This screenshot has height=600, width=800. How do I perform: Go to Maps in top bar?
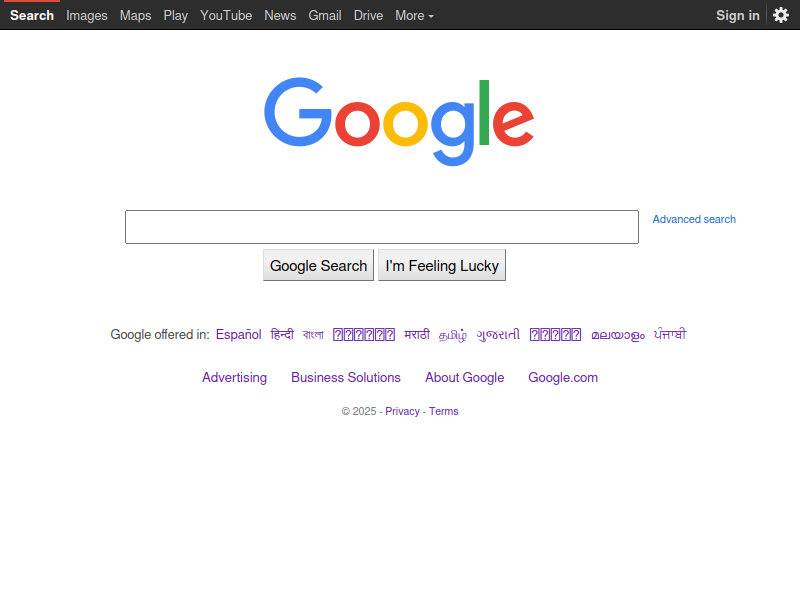point(135,16)
